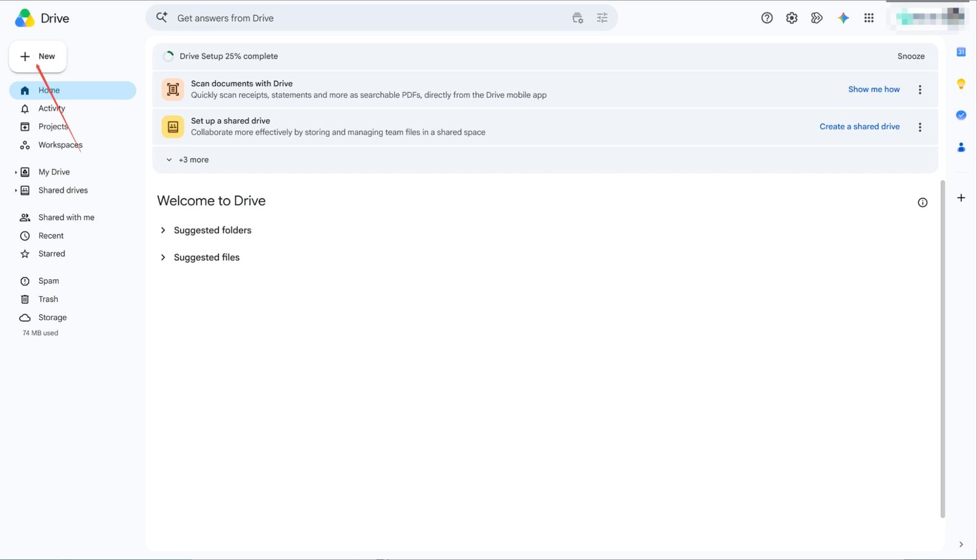This screenshot has height=560, width=977.
Task: Expand Suggested folders section
Action: point(163,230)
